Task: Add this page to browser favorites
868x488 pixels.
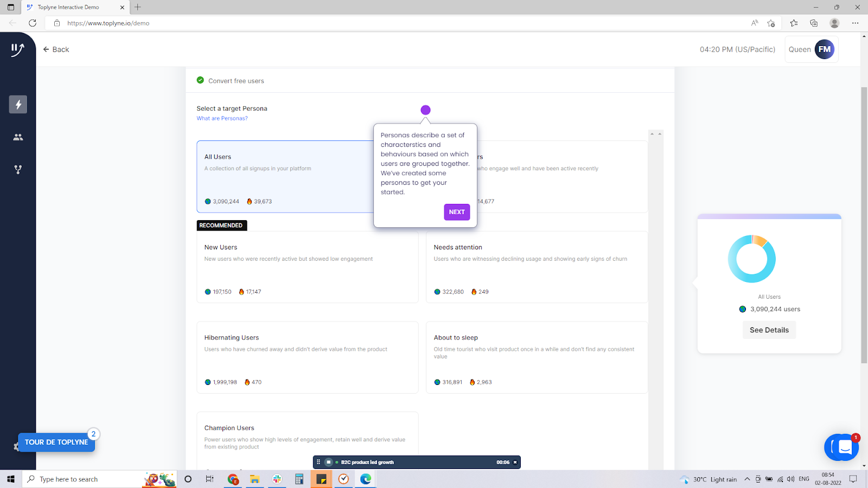Action: tap(771, 23)
